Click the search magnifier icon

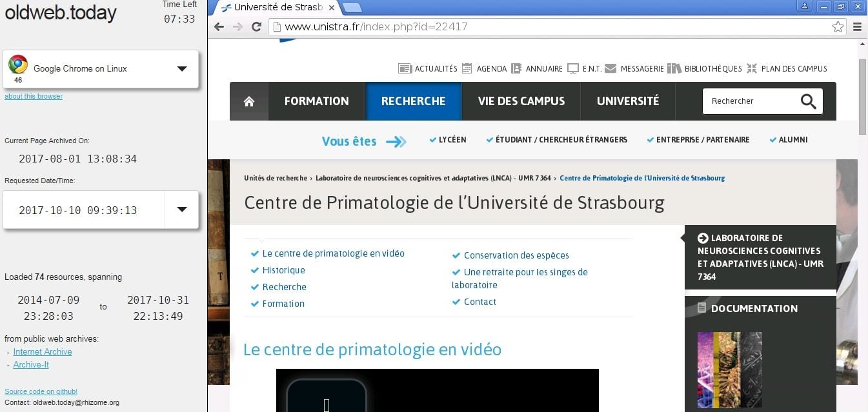(x=808, y=101)
